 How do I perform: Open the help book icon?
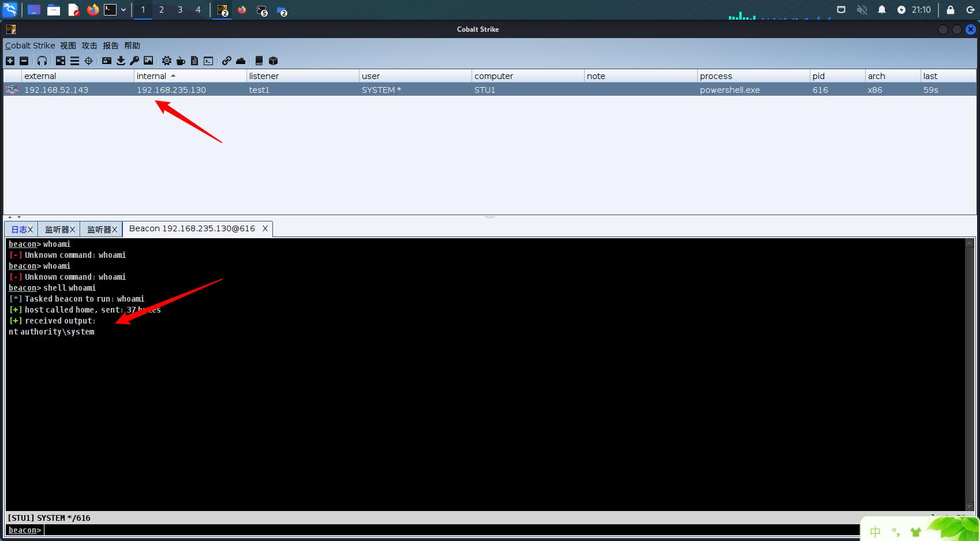coord(259,61)
